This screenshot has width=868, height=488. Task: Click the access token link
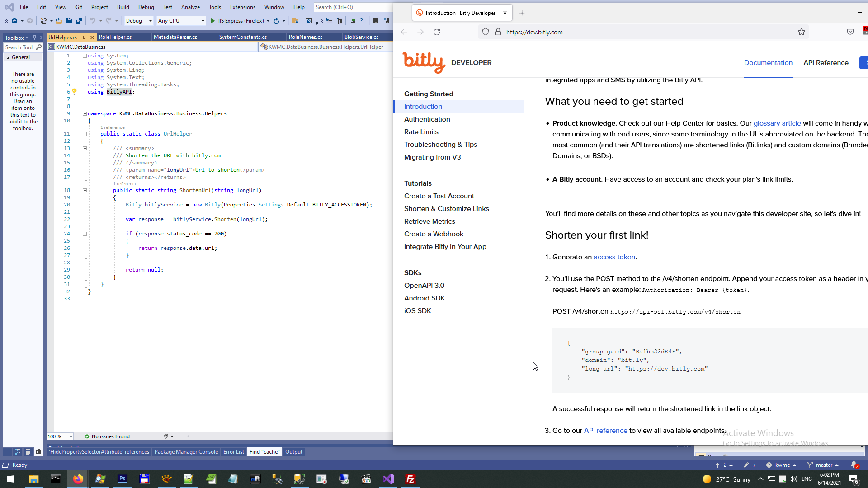614,257
